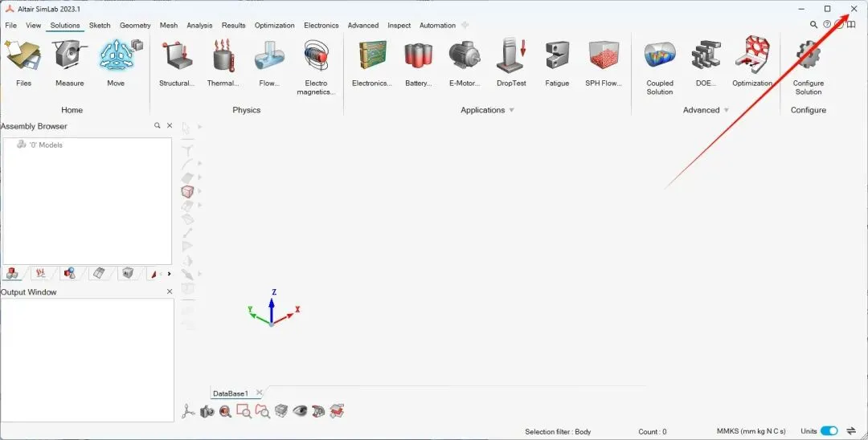Launch the Electronics application
The image size is (868, 440).
pyautogui.click(x=372, y=63)
